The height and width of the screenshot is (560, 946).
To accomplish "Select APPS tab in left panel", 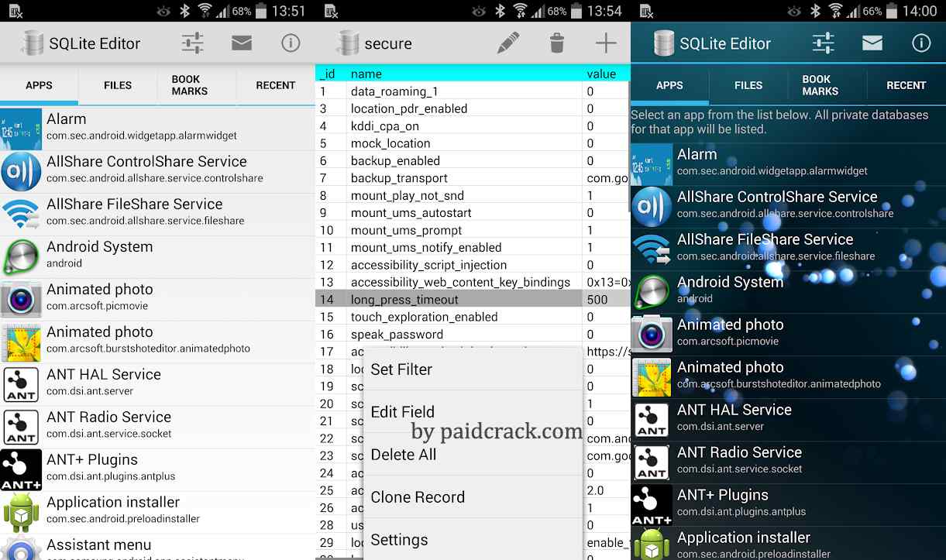I will tap(39, 85).
